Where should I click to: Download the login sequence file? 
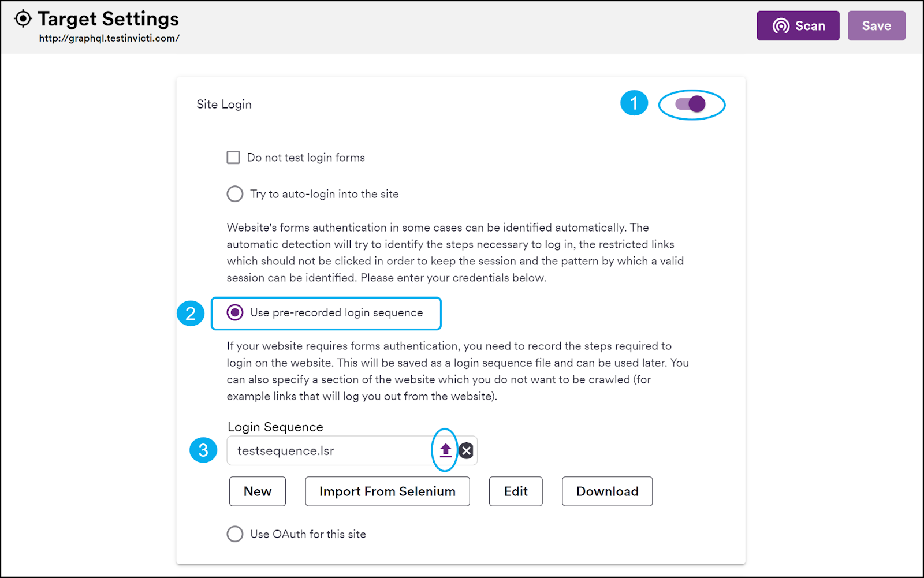(608, 491)
